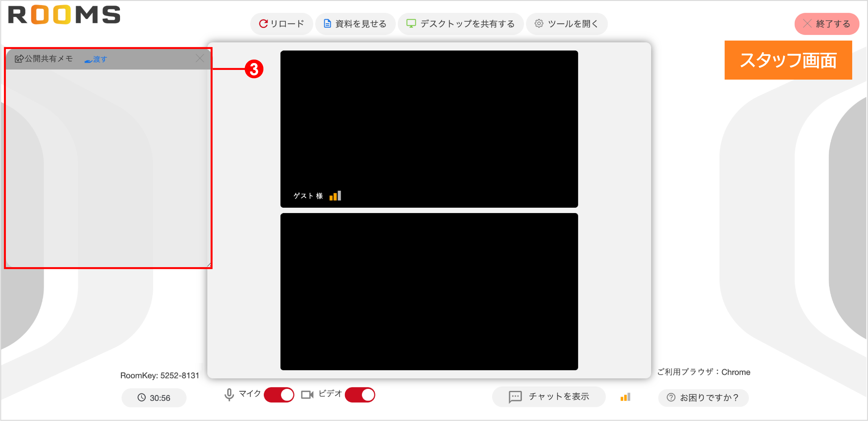
Task: Click the clock icon next to the 30:56 timer
Action: (142, 398)
